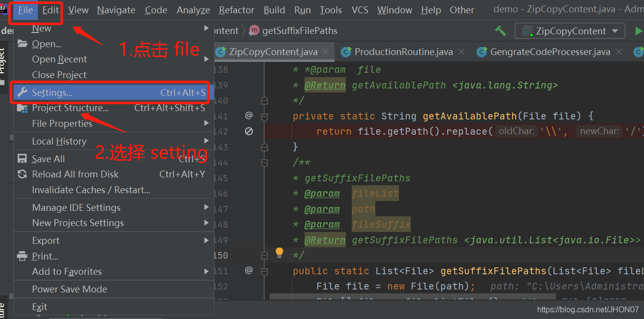Expand the Export submenu

point(114,240)
